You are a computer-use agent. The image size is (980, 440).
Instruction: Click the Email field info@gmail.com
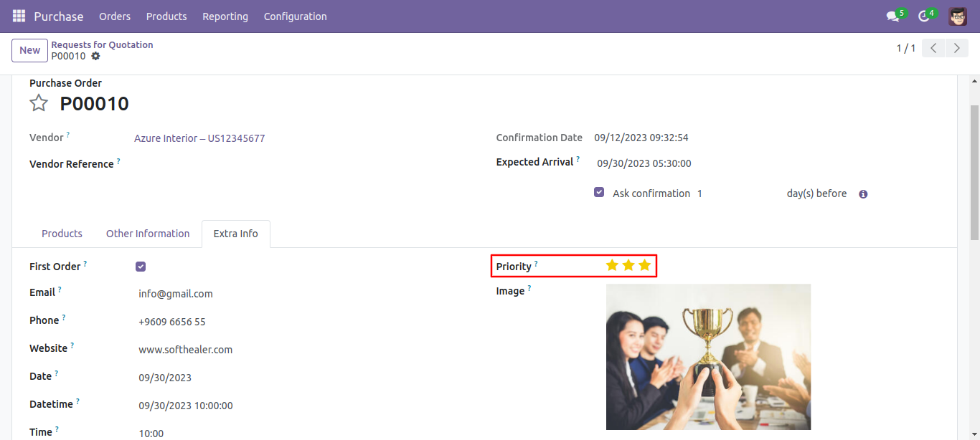coord(176,294)
